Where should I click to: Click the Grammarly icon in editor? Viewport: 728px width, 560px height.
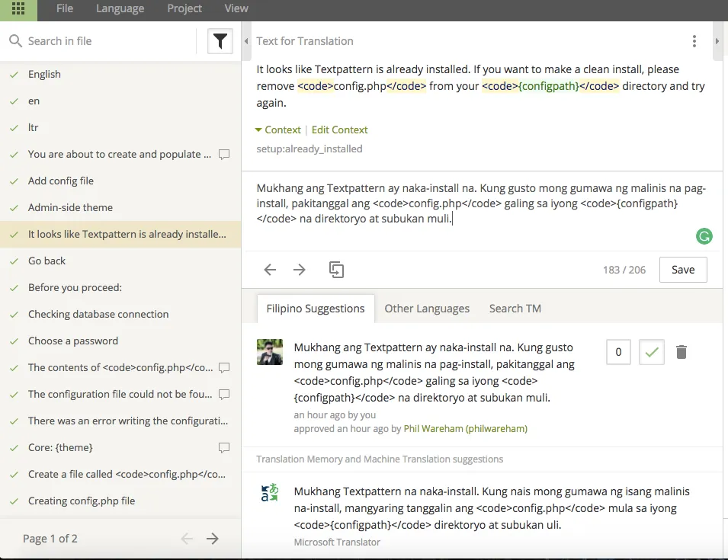704,236
